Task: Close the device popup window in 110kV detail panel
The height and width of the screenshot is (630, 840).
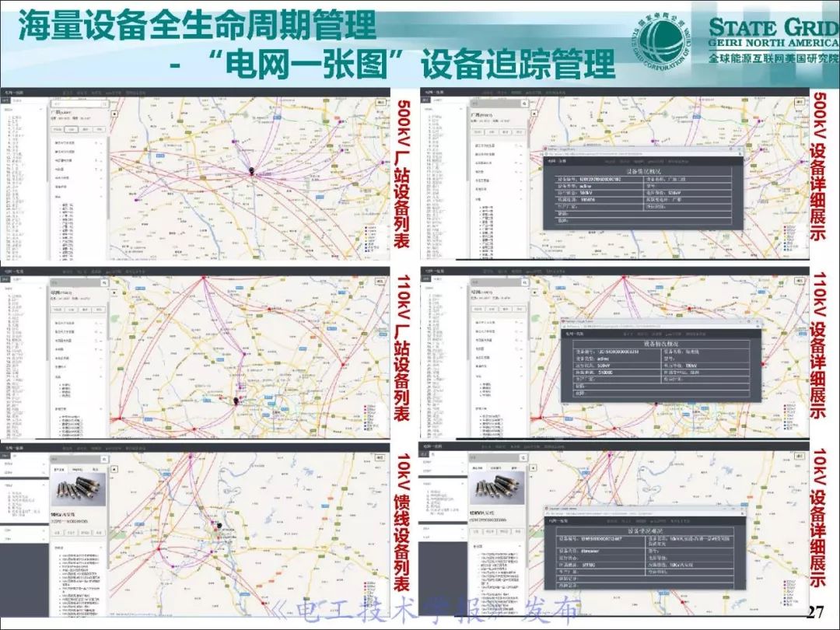Action: (757, 321)
